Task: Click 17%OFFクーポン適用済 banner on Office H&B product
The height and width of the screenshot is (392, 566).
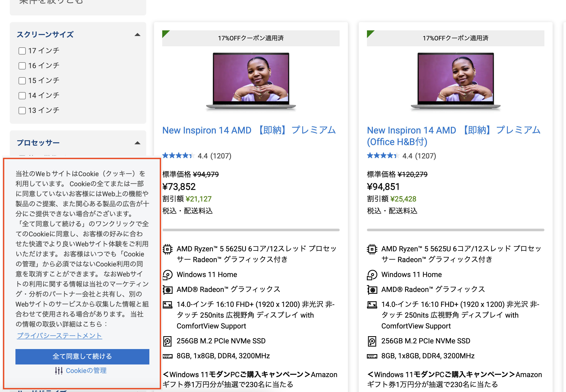Action: (456, 38)
